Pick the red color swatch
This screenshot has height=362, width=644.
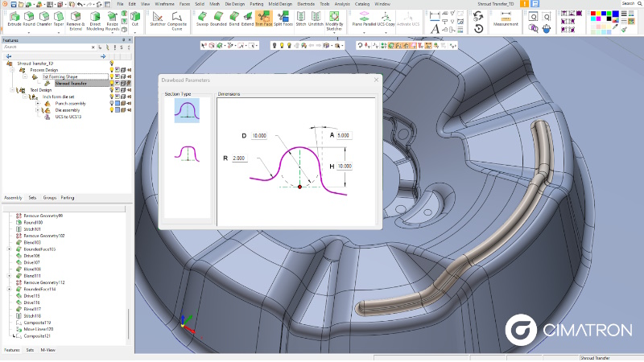coord(593,14)
